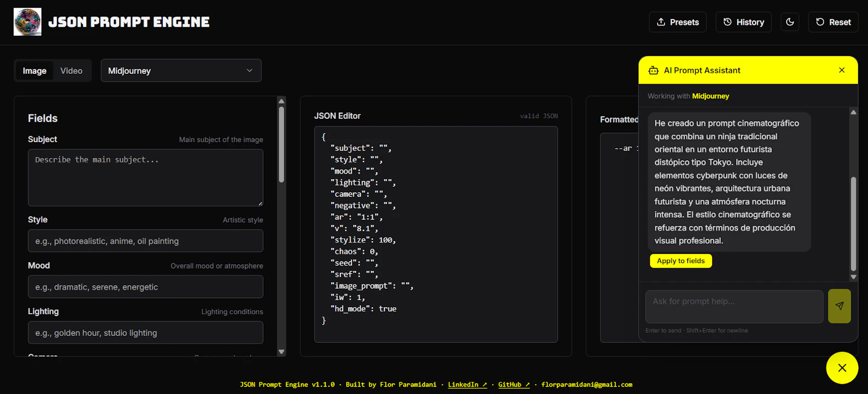The height and width of the screenshot is (394, 868).
Task: Switch to the Video tab
Action: tap(72, 71)
